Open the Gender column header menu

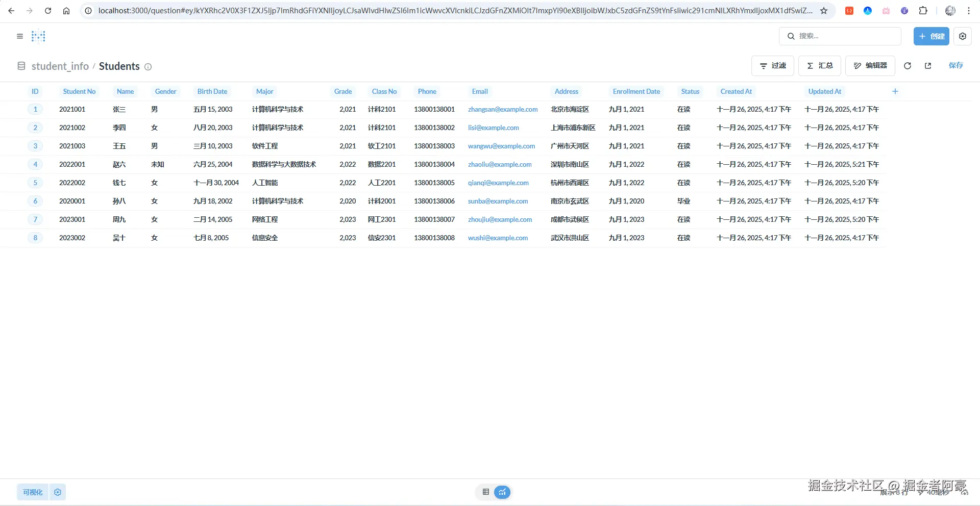[x=165, y=91]
